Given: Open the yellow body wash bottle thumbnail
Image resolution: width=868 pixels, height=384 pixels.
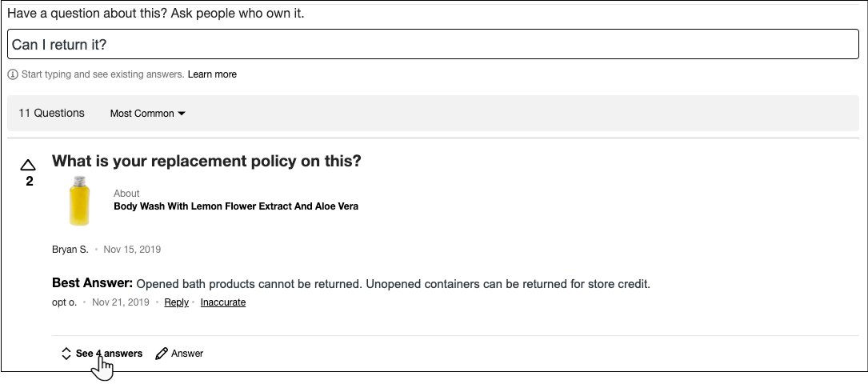Looking at the screenshot, I should coord(79,202).
